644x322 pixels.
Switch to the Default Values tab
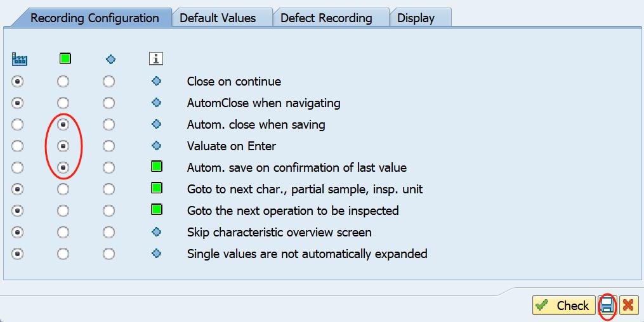click(x=218, y=18)
